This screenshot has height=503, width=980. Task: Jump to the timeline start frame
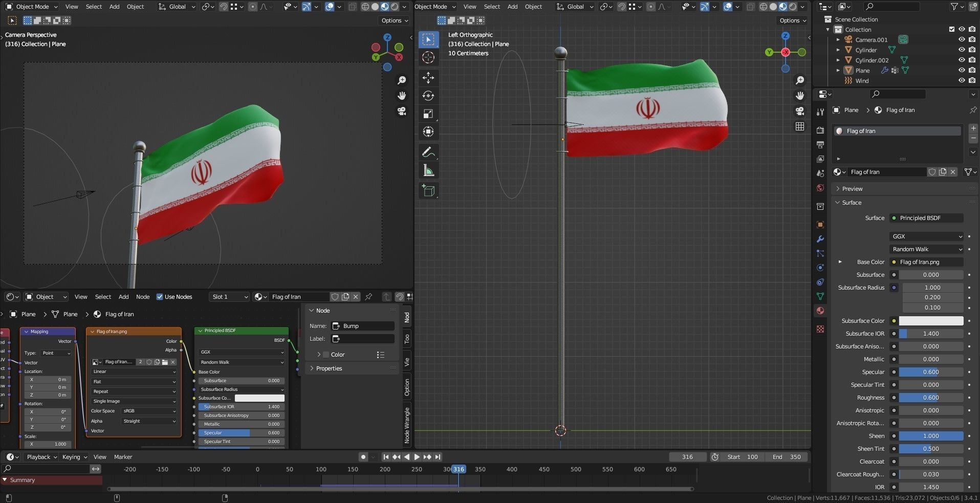386,457
